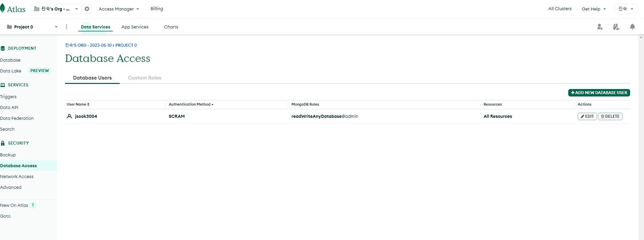Open the 진숙 user account menu
This screenshot has height=240, width=644.
(626, 9)
